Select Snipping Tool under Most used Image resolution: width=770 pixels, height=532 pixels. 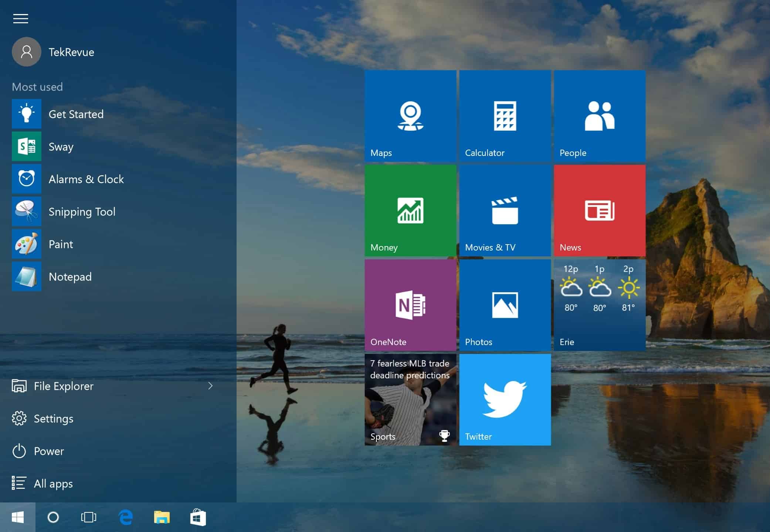pyautogui.click(x=82, y=211)
